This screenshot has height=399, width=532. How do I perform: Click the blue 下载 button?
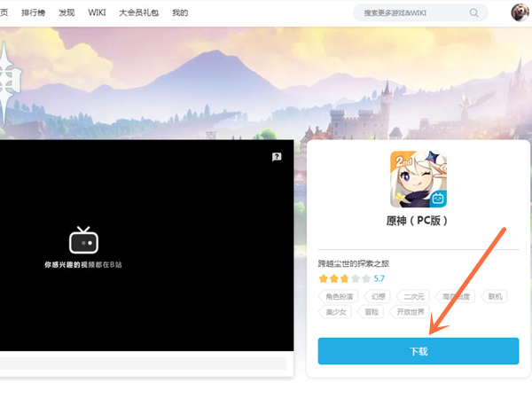pos(419,351)
